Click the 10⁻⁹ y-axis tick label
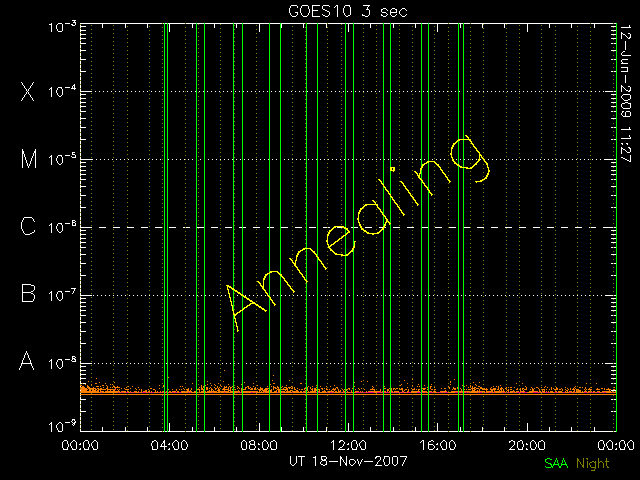 click(62, 426)
